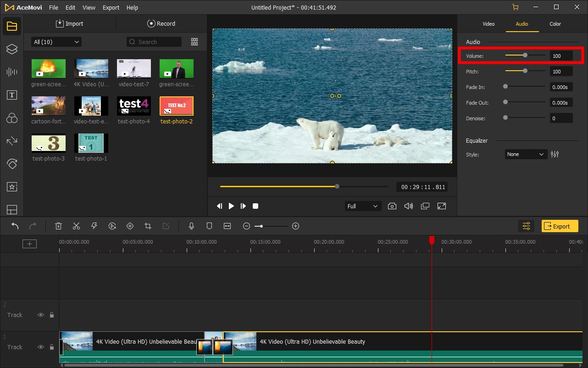Select the crop tool in toolbar

click(148, 226)
